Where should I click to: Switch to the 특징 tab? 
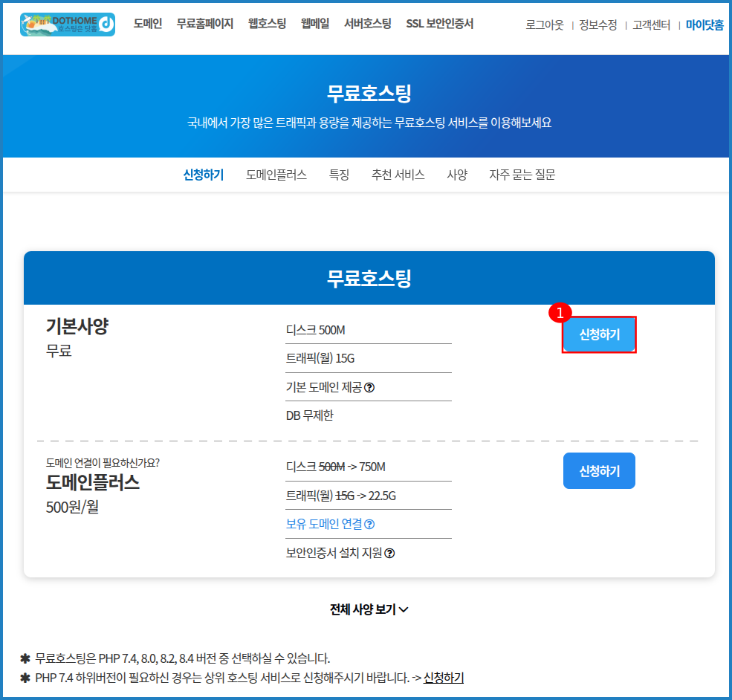(x=339, y=175)
